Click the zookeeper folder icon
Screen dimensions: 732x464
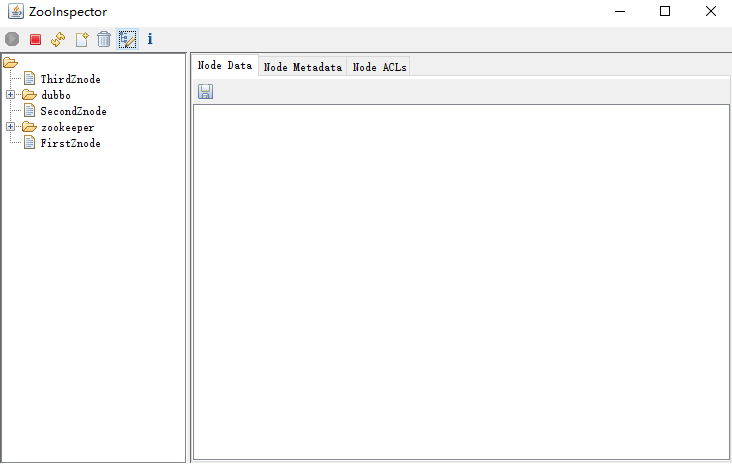pos(29,127)
